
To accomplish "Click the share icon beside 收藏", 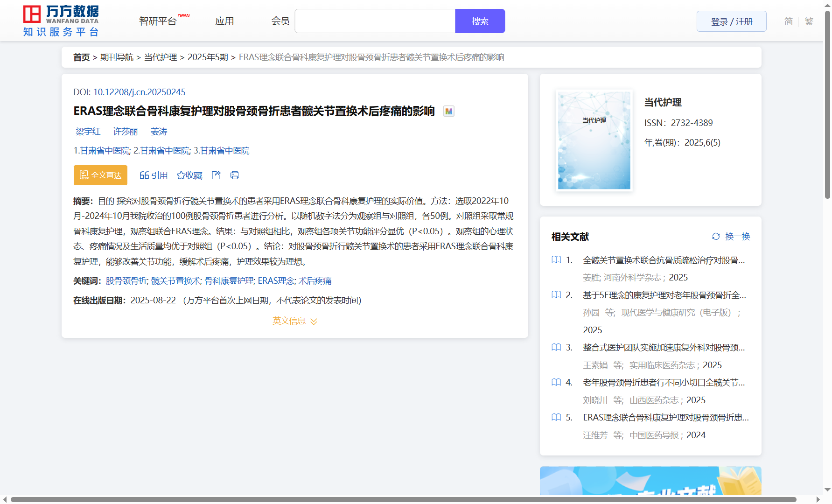I will (216, 175).
